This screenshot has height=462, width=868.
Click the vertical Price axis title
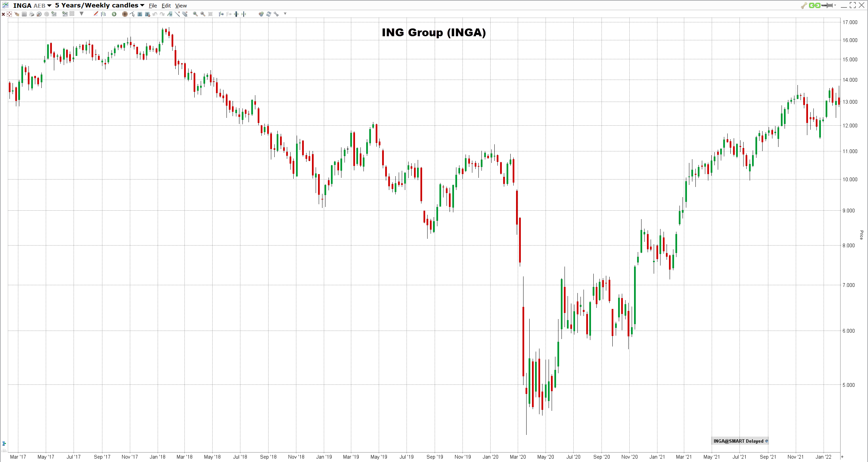click(861, 235)
